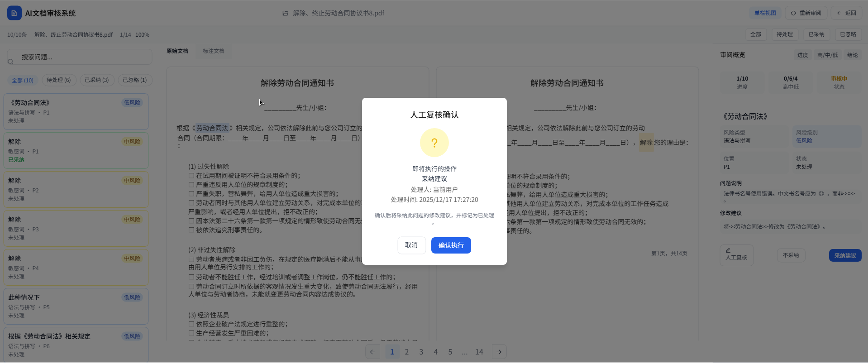Click the top-right 已采纳 filter button
Viewport: 868px width, 364px height.
pos(816,34)
